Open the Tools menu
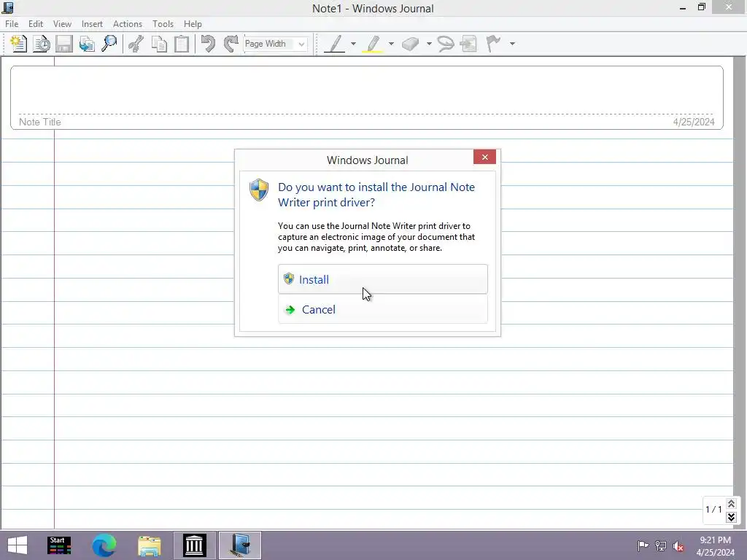Viewport: 747px width, 560px height. 163,24
